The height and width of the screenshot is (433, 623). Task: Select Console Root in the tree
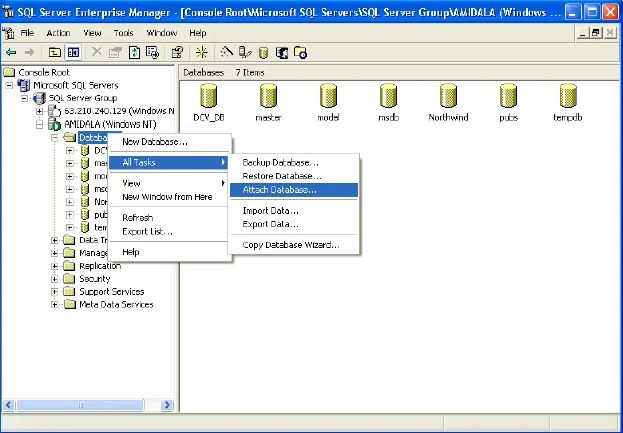point(44,72)
